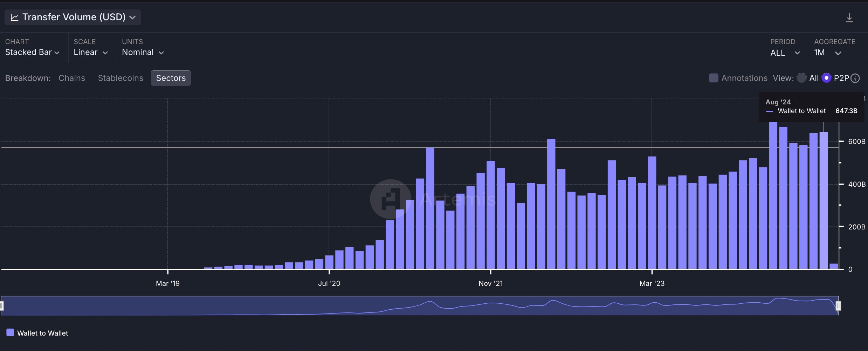Expand the ALL period dropdown
This screenshot has height=351, width=868.
point(785,53)
